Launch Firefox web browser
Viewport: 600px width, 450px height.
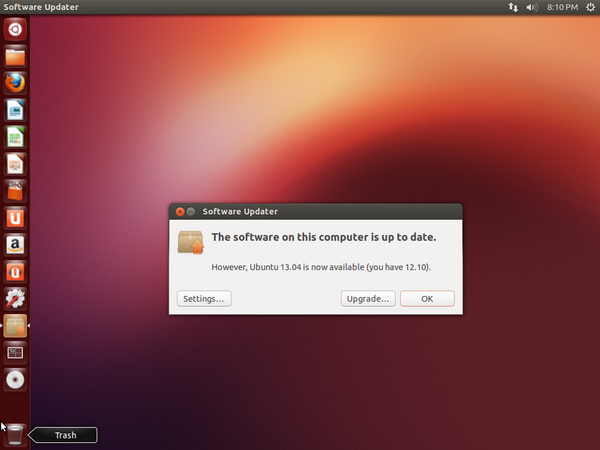point(15,83)
